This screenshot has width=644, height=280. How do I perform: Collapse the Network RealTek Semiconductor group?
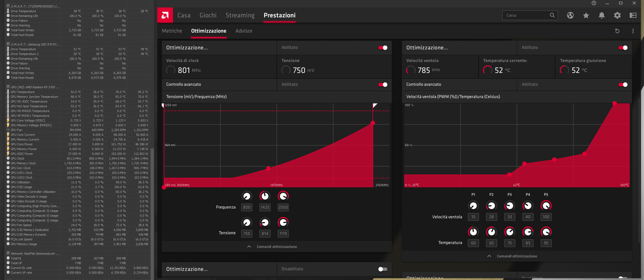35,253
